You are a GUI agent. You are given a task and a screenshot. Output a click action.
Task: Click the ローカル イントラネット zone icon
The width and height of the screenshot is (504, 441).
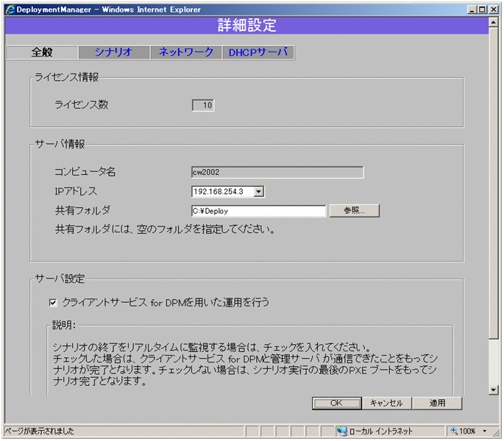[x=341, y=431]
